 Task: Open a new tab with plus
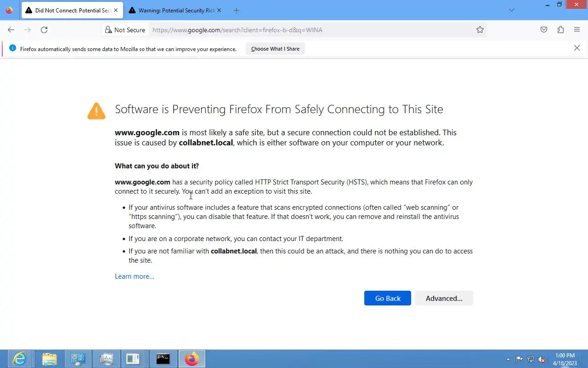click(x=236, y=10)
